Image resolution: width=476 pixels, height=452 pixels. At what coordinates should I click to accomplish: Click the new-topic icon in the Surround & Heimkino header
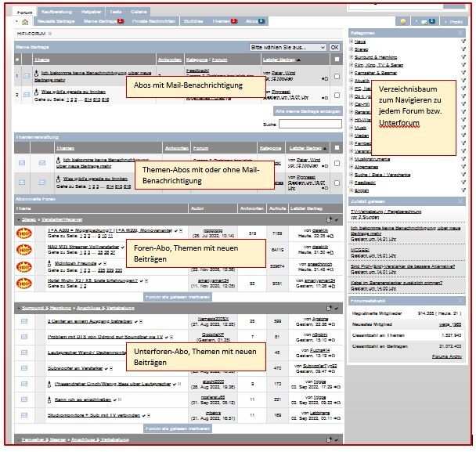(330, 308)
